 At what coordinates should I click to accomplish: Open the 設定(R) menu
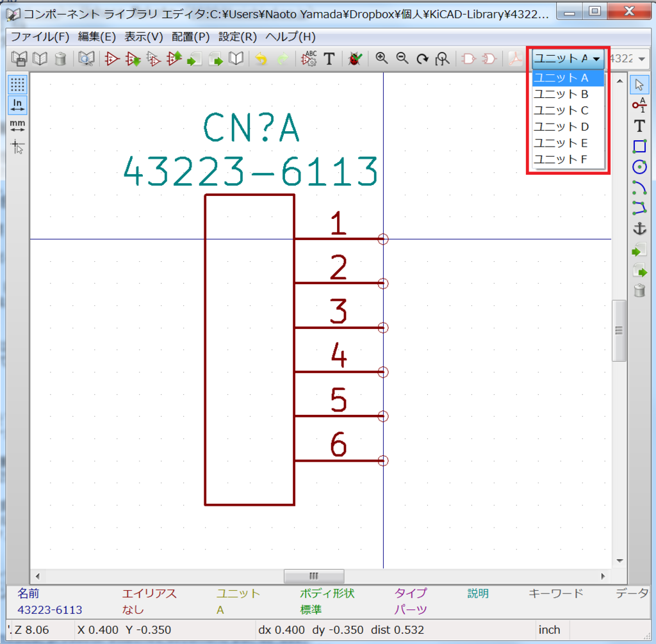pos(238,36)
